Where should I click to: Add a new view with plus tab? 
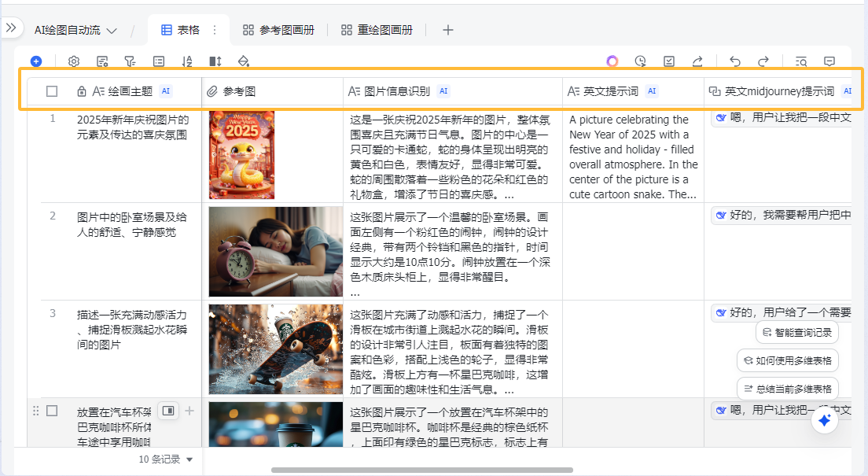[x=448, y=30]
